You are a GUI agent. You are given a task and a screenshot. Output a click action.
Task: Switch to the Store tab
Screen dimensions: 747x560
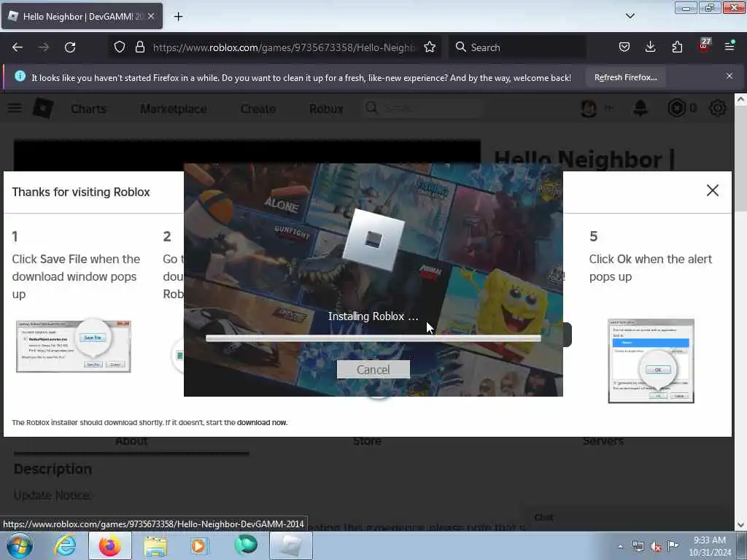click(367, 442)
